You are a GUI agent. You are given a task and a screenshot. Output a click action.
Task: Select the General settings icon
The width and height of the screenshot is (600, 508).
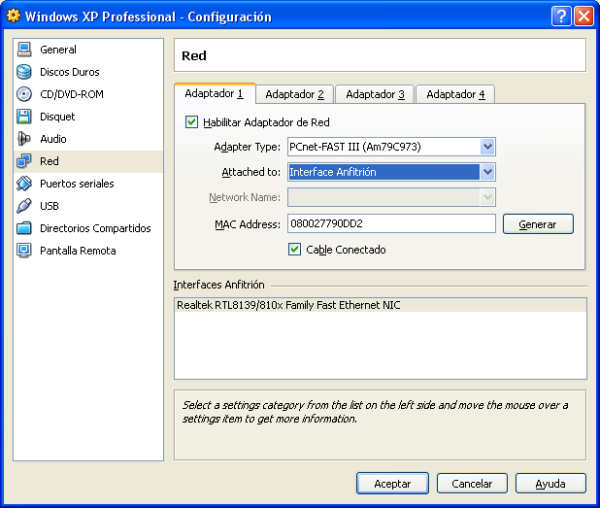[x=24, y=50]
